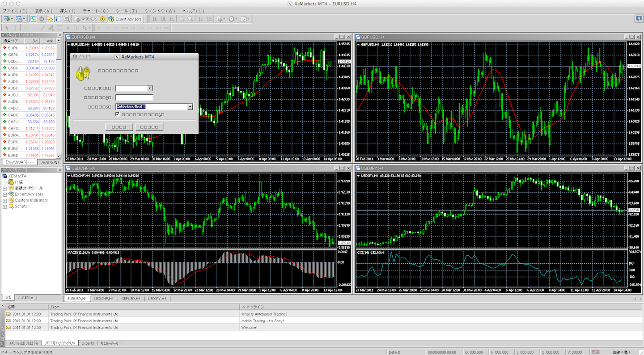The image size is (644, 355).
Task: Switch to the USDJPY,H4 chart tab
Action: pos(157,298)
